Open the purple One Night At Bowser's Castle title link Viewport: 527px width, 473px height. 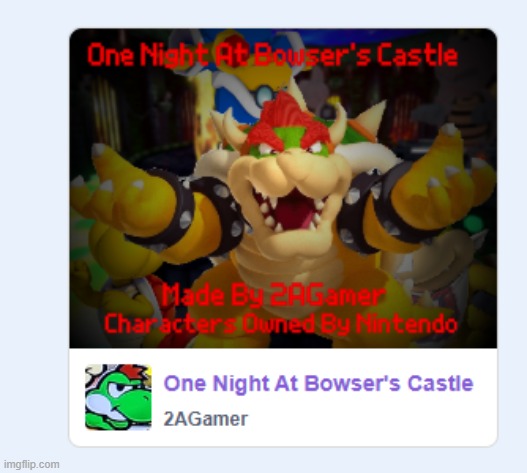pyautogui.click(x=318, y=383)
